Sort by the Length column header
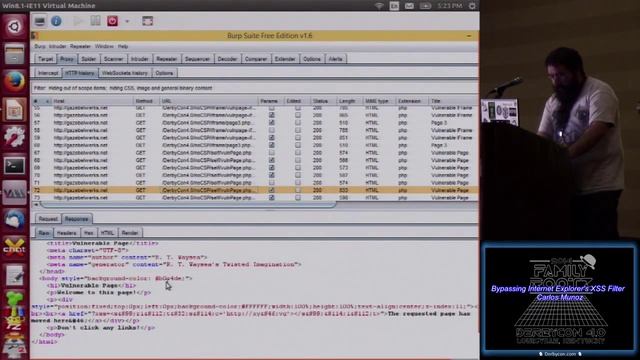The height and width of the screenshot is (360, 640). (x=349, y=101)
